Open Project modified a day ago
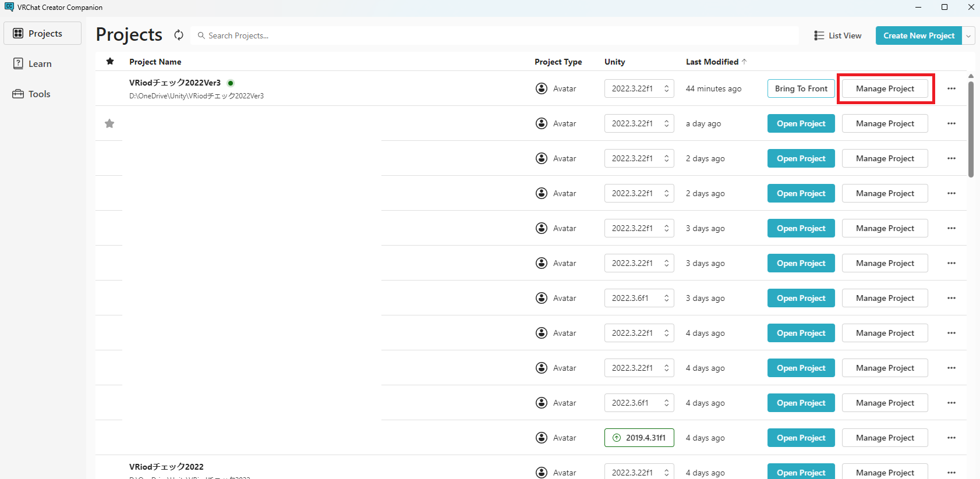980x479 pixels. tap(801, 123)
